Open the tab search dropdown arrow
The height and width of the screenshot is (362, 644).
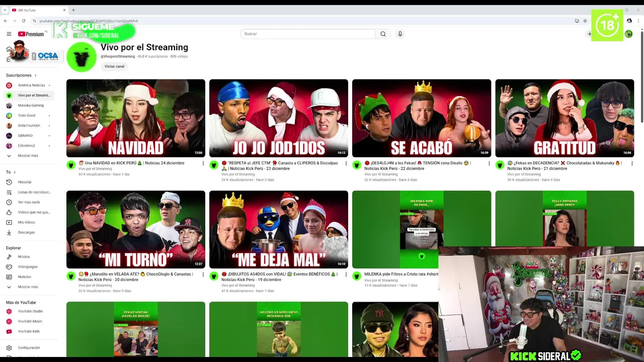[x=5, y=10]
